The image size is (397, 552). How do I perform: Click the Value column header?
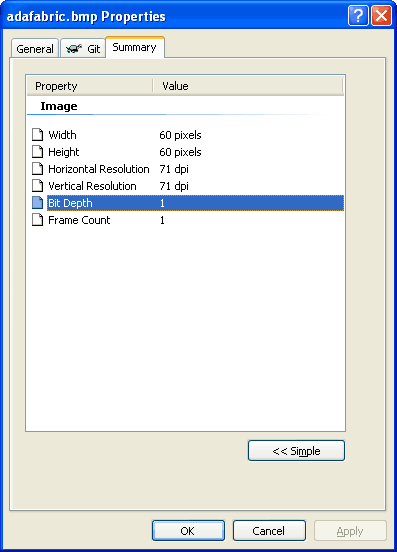point(248,86)
